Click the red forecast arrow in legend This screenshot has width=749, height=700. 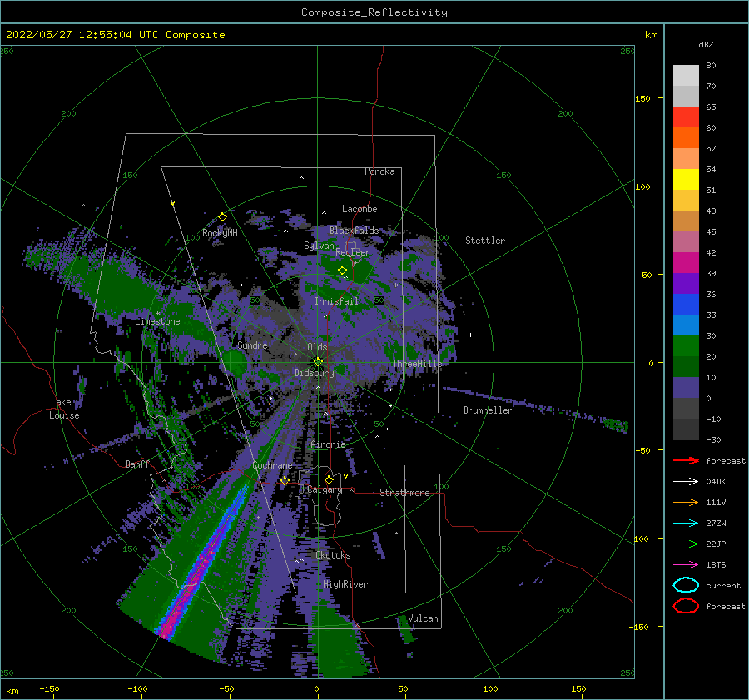686,460
